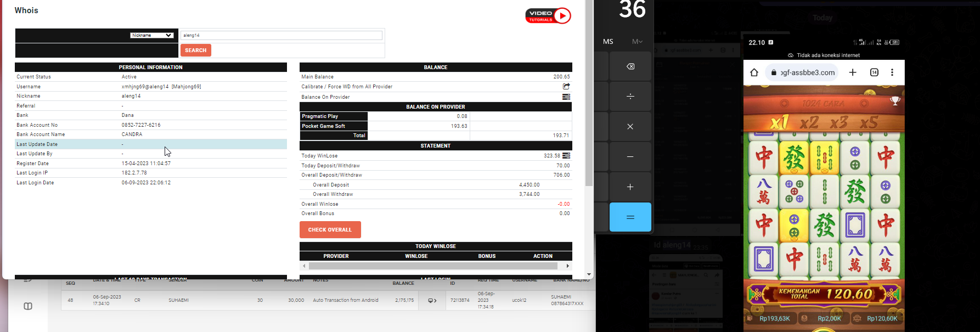Click the calculator minus key
Screen dimensions: 980x332
coord(630,157)
